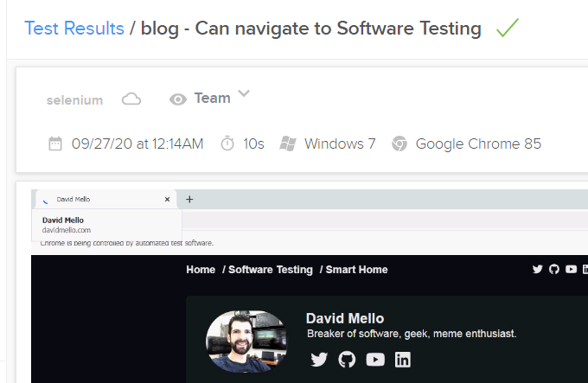This screenshot has height=383, width=588.
Task: Expand the Team visibility dropdown chevron
Action: tap(244, 93)
